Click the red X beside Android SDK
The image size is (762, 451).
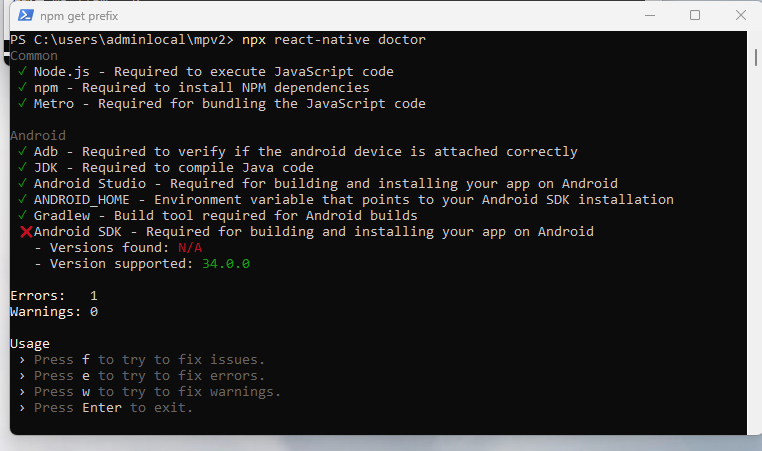(x=26, y=232)
